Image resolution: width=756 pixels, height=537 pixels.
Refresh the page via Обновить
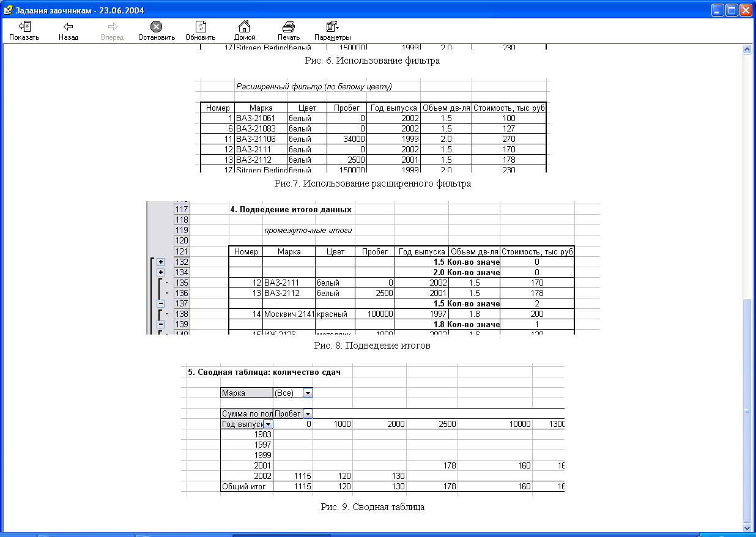coord(201,31)
